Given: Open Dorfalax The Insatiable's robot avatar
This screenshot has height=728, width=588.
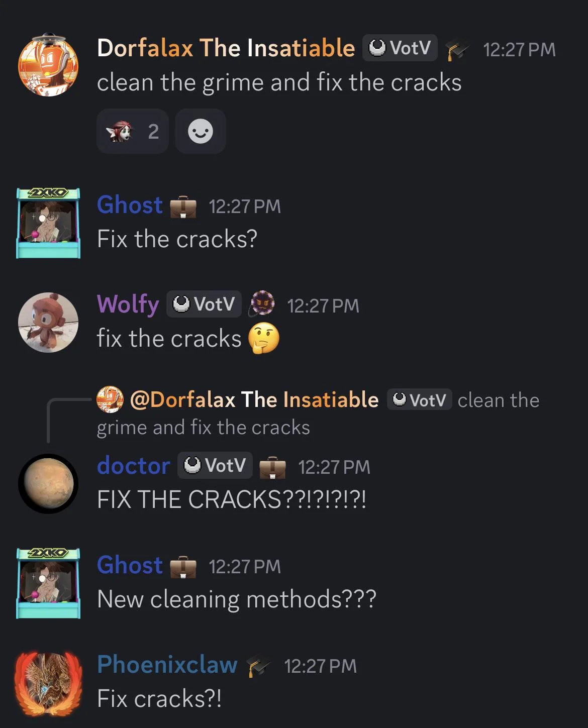Looking at the screenshot, I should click(x=48, y=65).
